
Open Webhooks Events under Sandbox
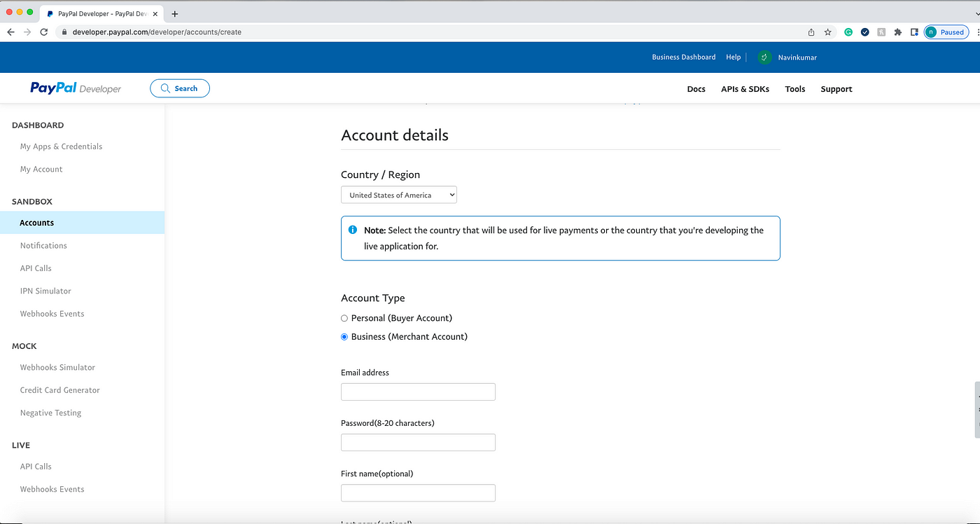[x=52, y=314]
